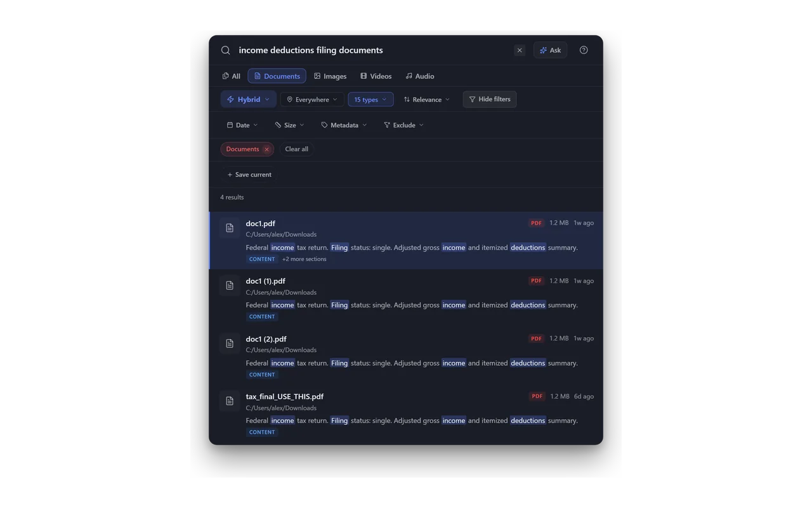Open the help question mark icon
This screenshot has width=812, height=508.
[x=584, y=50]
